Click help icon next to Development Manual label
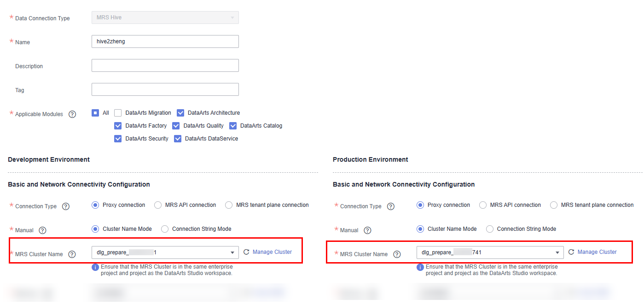 pyautogui.click(x=43, y=230)
